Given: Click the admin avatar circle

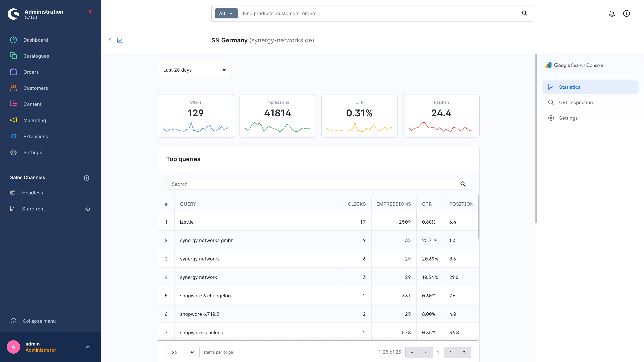Looking at the screenshot, I should [13, 347].
